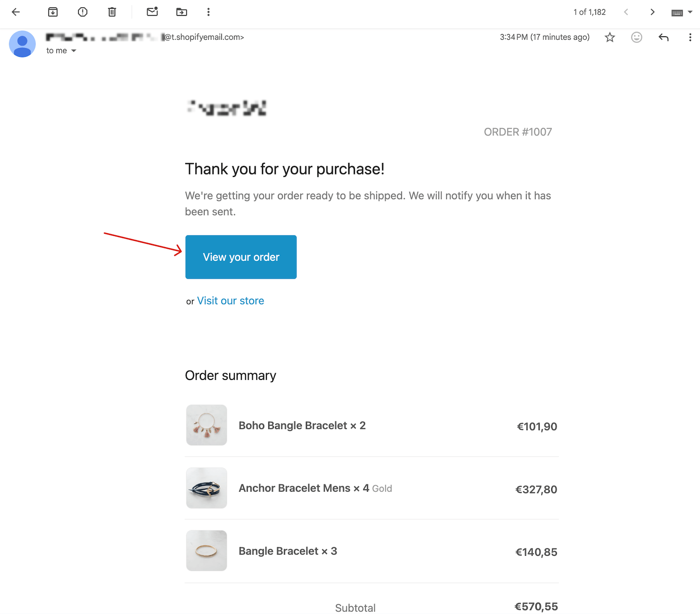Go to the previous email
The height and width of the screenshot is (614, 700).
(626, 12)
